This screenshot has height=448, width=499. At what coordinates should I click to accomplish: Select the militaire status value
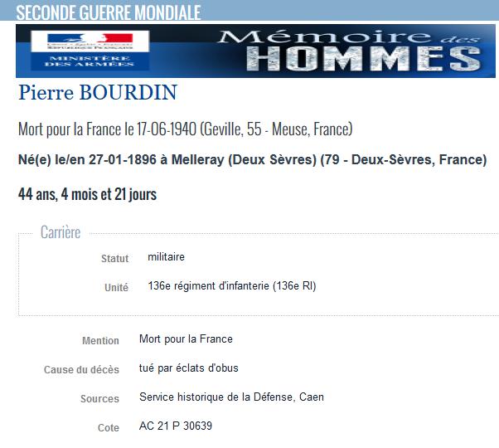tap(166, 256)
